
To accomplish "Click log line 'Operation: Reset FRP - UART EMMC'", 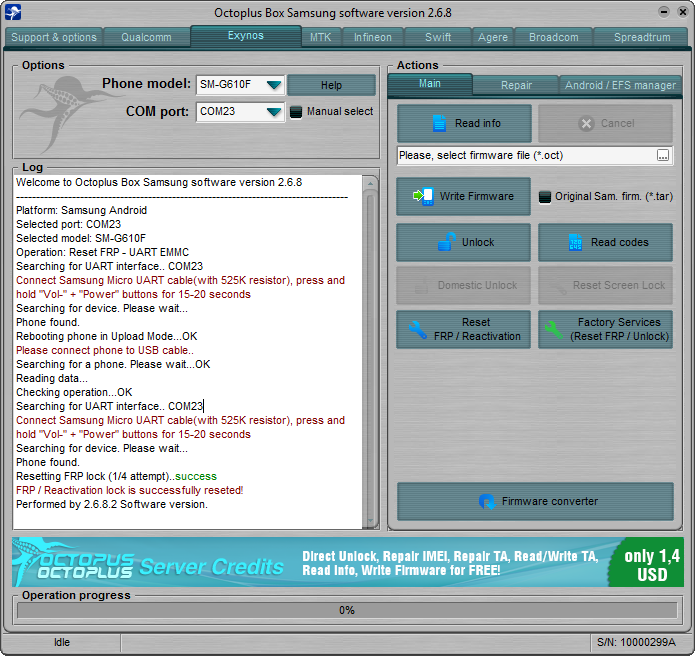I will click(x=102, y=253).
